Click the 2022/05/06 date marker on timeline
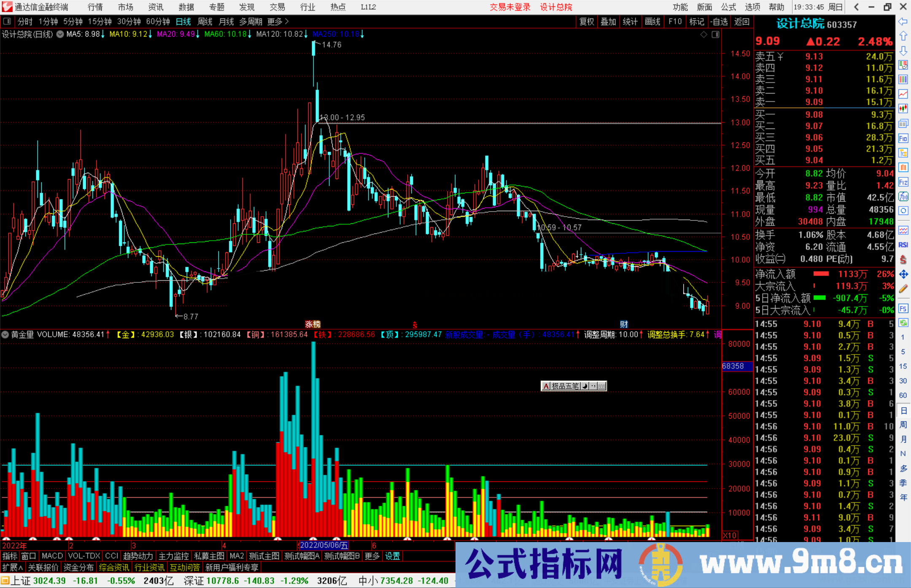911x588 pixels. (323, 545)
